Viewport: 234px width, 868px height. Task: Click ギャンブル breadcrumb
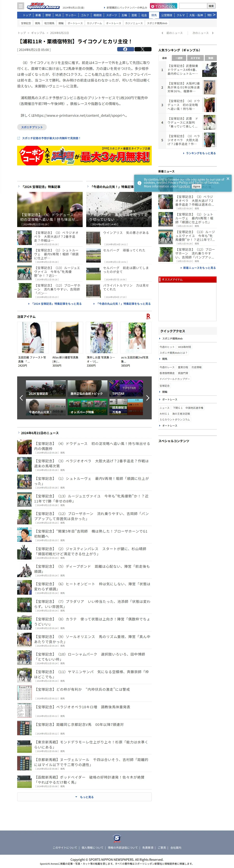[x=38, y=33]
